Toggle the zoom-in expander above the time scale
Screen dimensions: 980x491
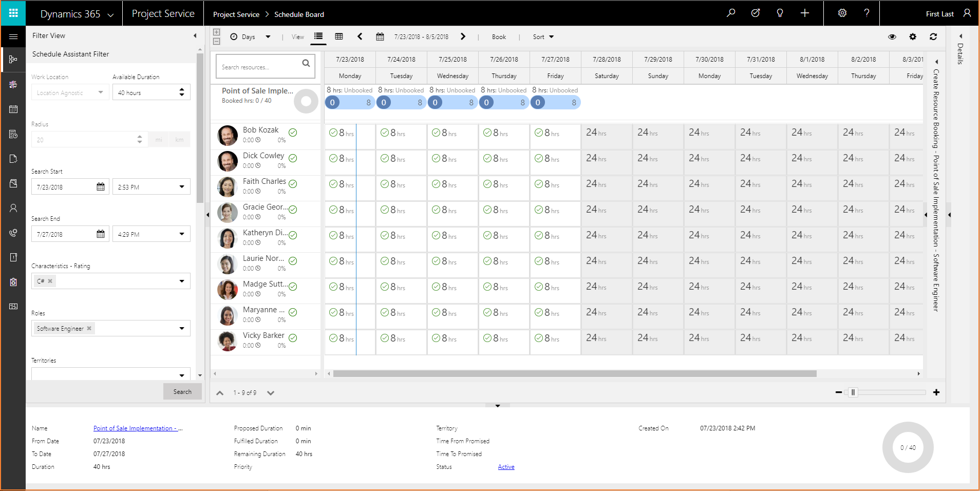(217, 31)
